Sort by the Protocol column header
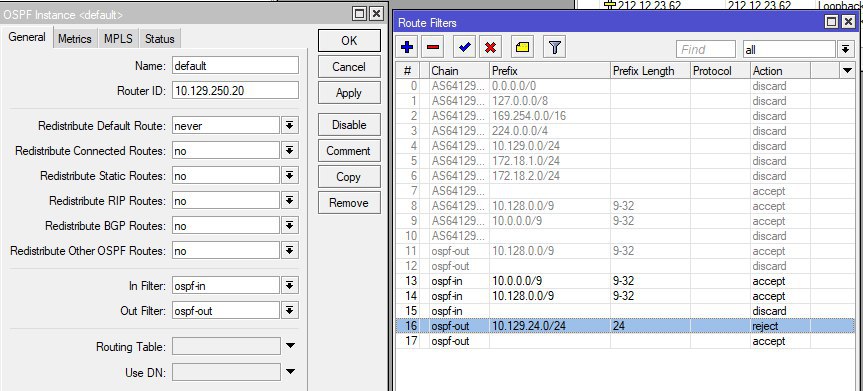 tap(720, 70)
